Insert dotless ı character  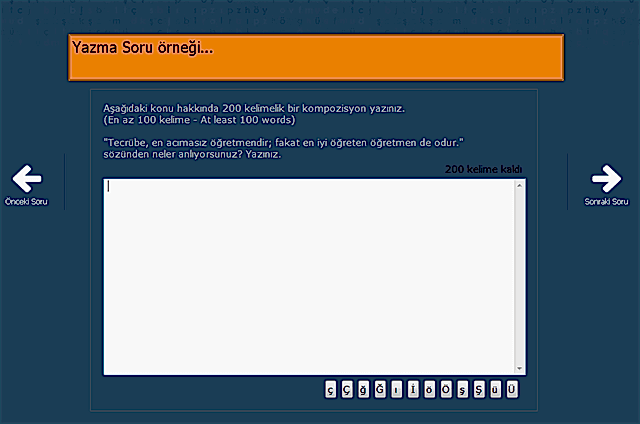[397, 390]
